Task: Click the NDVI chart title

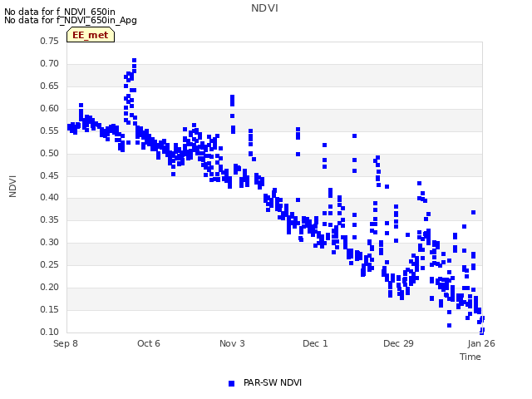Action: click(x=264, y=8)
